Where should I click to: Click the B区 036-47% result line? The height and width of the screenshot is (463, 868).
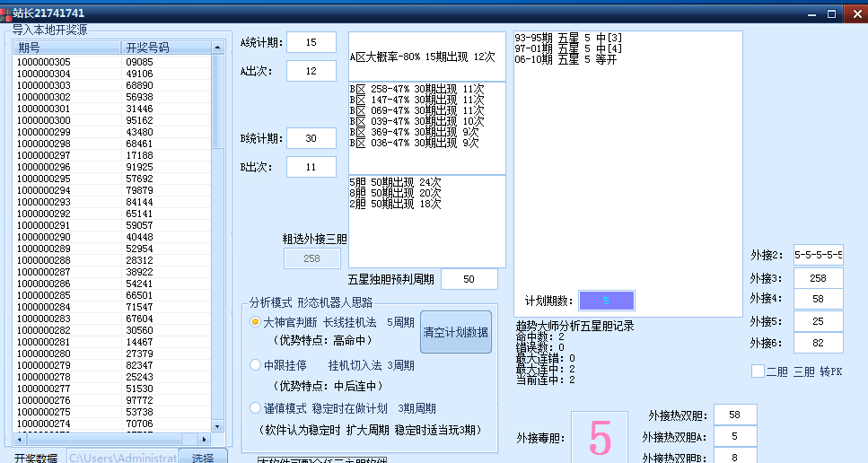(x=414, y=143)
